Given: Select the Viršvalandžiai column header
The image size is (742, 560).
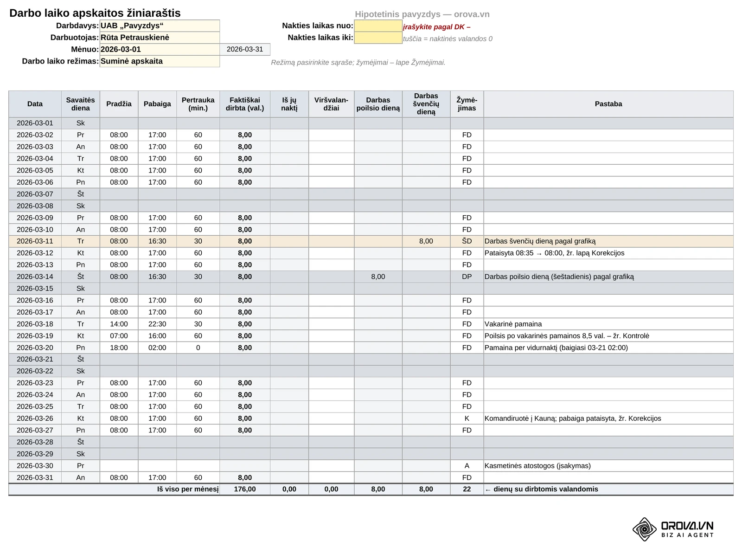Looking at the screenshot, I should (x=331, y=104).
